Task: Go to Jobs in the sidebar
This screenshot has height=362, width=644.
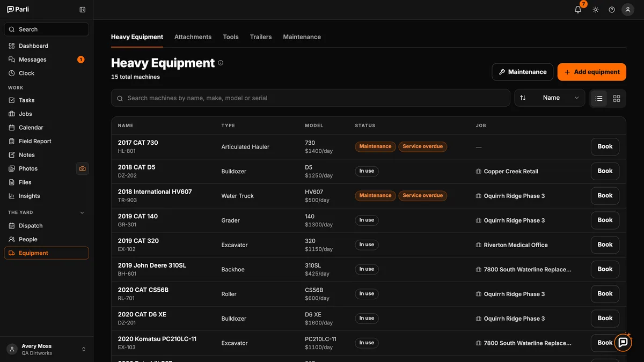Action: click(x=46, y=114)
